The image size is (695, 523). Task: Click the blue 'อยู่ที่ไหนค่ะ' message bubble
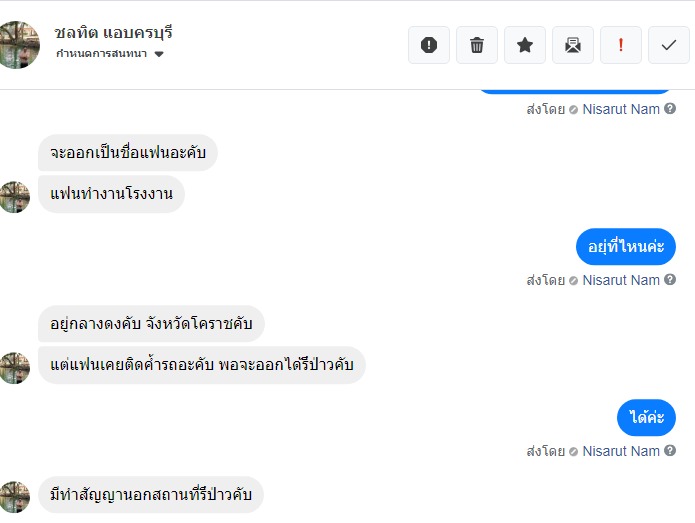click(626, 247)
